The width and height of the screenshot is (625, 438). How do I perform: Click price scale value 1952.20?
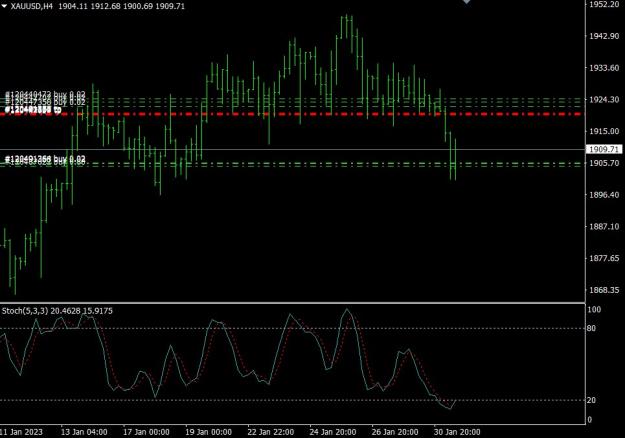pyautogui.click(x=604, y=4)
